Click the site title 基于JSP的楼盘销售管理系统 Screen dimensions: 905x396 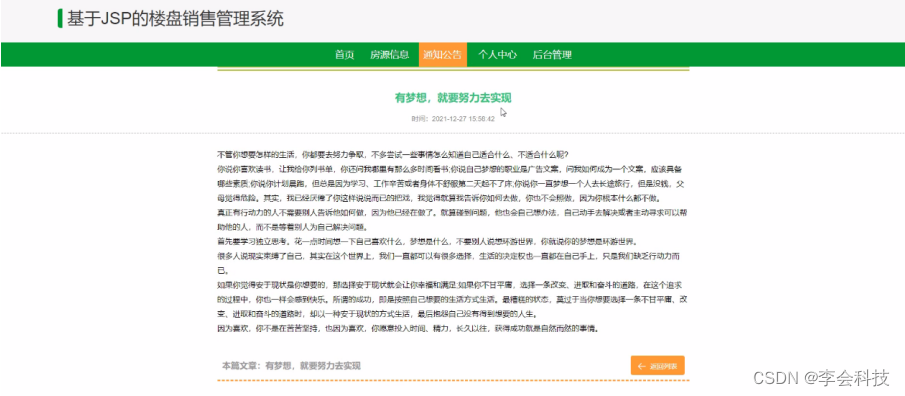click(175, 18)
